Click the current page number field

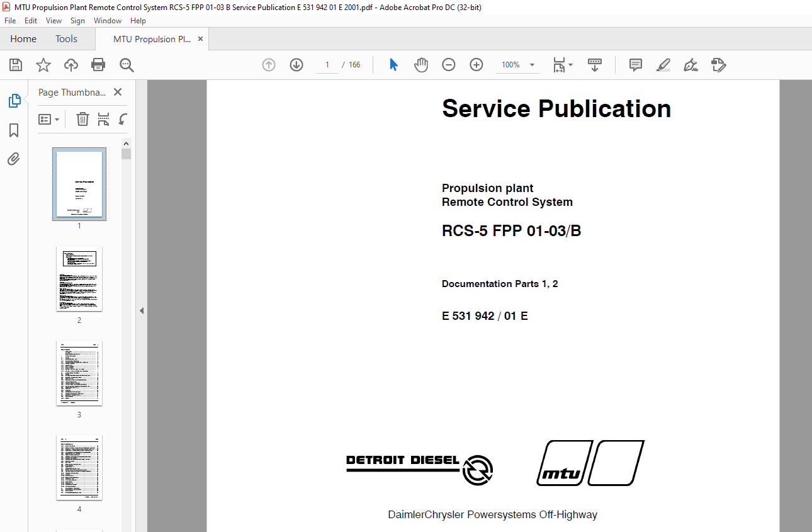tap(327, 65)
